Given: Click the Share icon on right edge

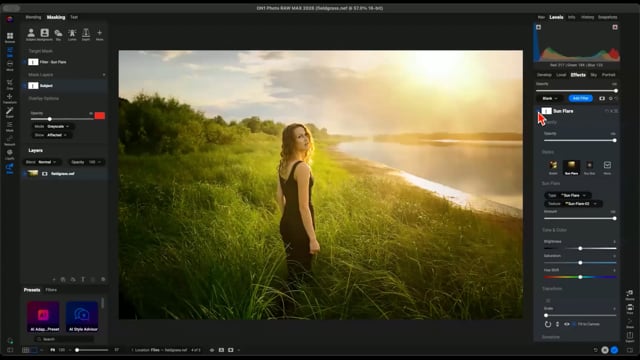Looking at the screenshot, I should tap(630, 323).
